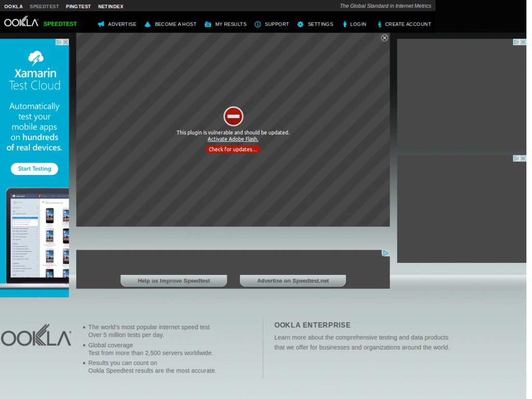Open the AdChoices icon above the bottom banner

[x=385, y=252]
